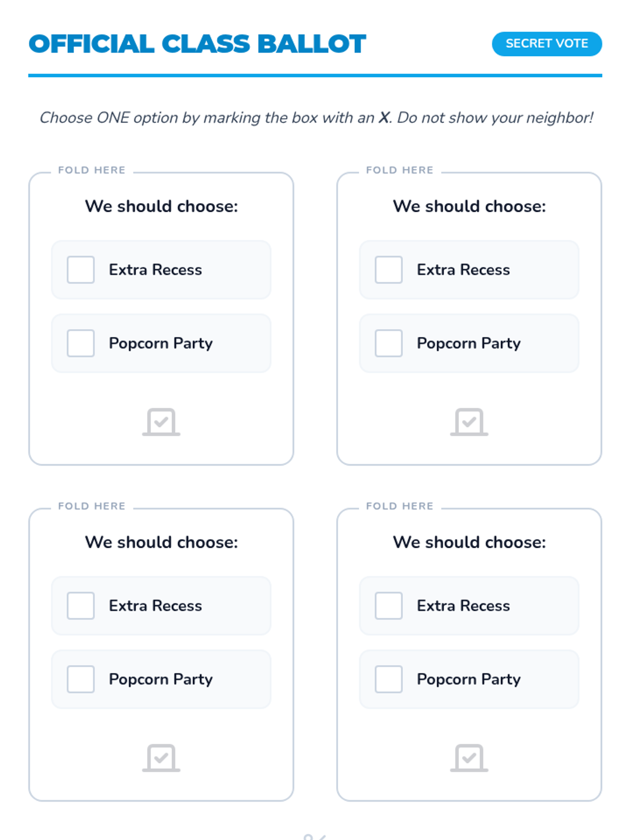Click the OFFICIAL CLASS BALLOT title
Image resolution: width=630 pixels, height=840 pixels.
click(x=197, y=44)
